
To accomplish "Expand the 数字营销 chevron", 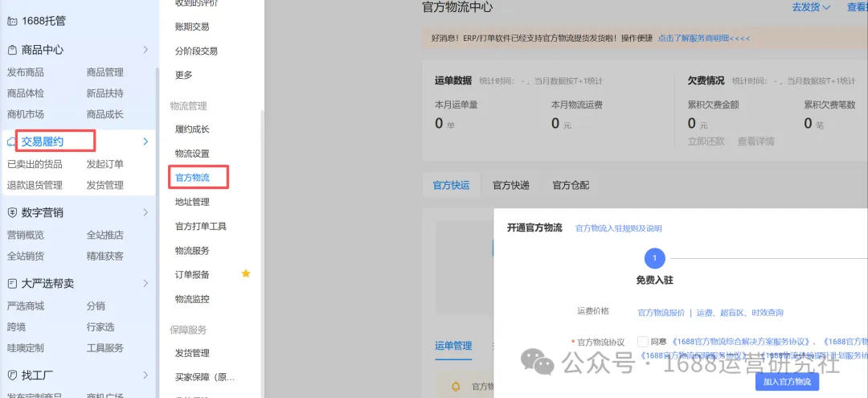I will (145, 212).
